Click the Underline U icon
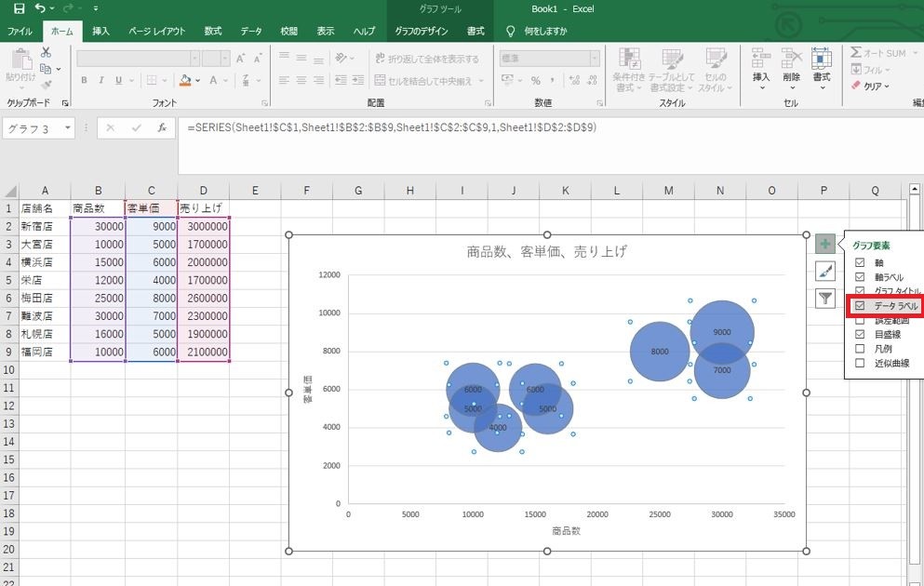This screenshot has height=586, width=924. click(118, 80)
